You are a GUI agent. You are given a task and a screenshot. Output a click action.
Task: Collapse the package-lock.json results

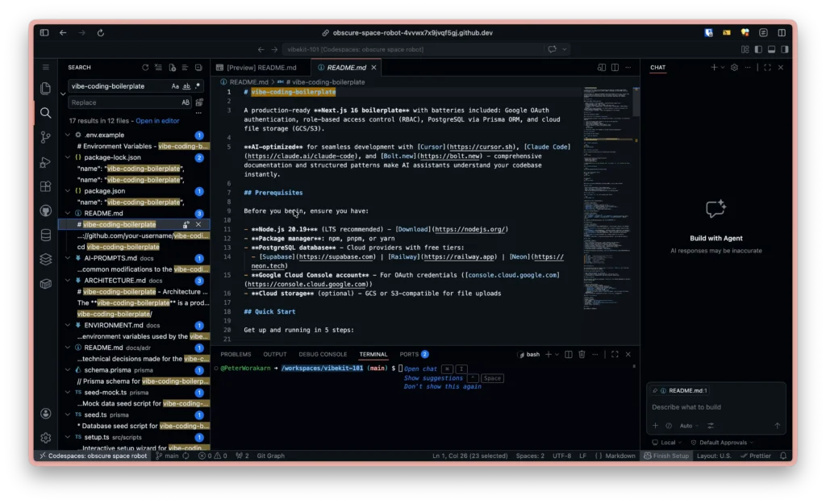pyautogui.click(x=68, y=157)
